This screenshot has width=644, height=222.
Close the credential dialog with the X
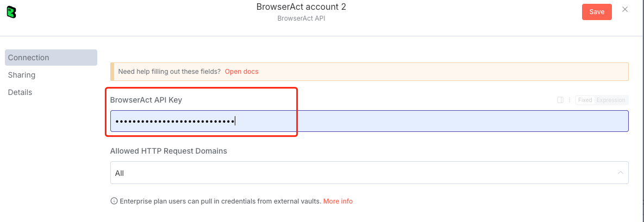click(x=625, y=10)
